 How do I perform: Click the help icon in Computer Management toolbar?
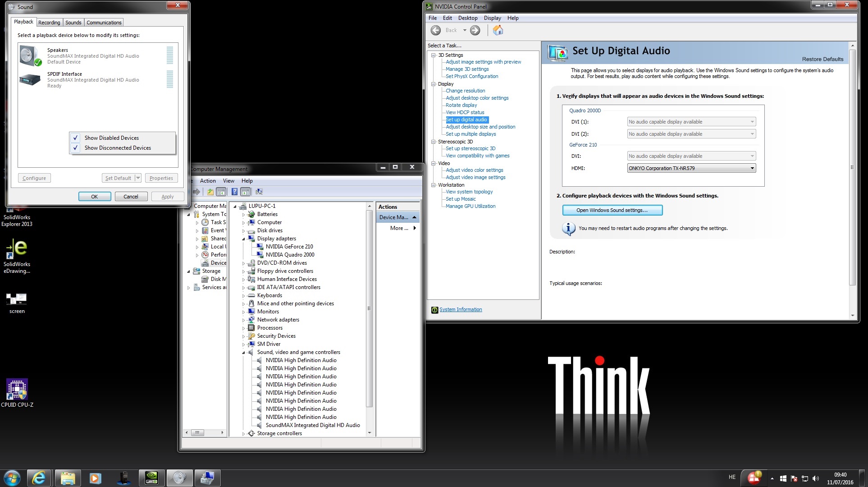point(234,192)
